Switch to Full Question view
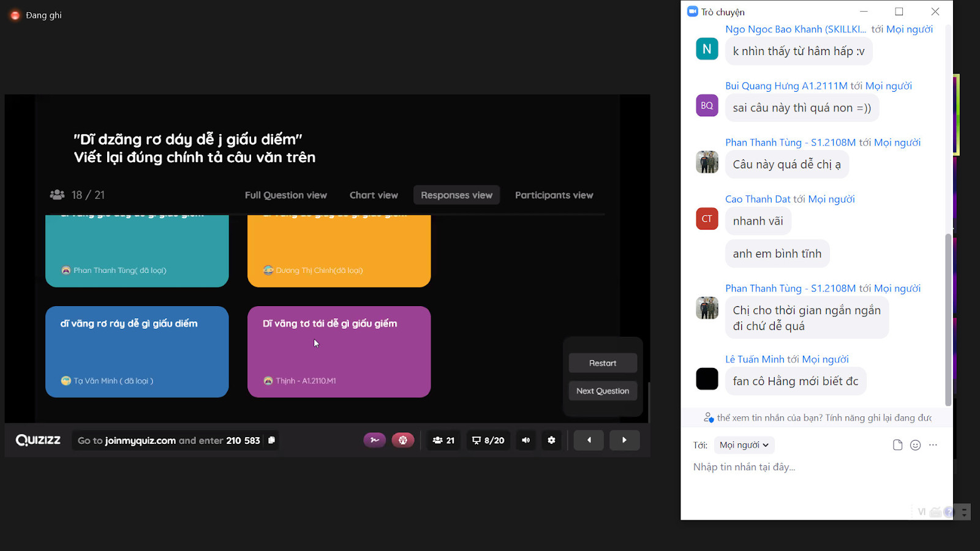Image resolution: width=980 pixels, height=551 pixels. tap(286, 195)
